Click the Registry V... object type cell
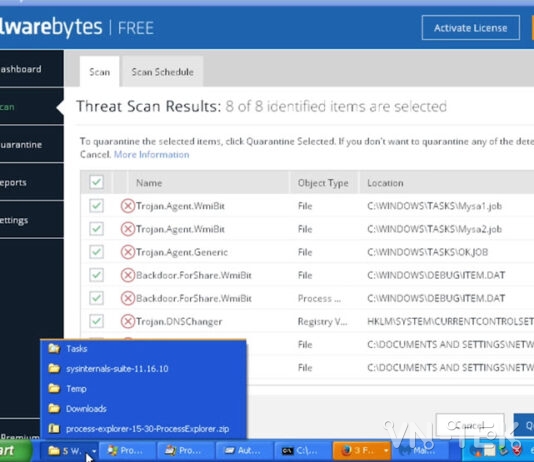This screenshot has width=534, height=462. pyautogui.click(x=322, y=321)
